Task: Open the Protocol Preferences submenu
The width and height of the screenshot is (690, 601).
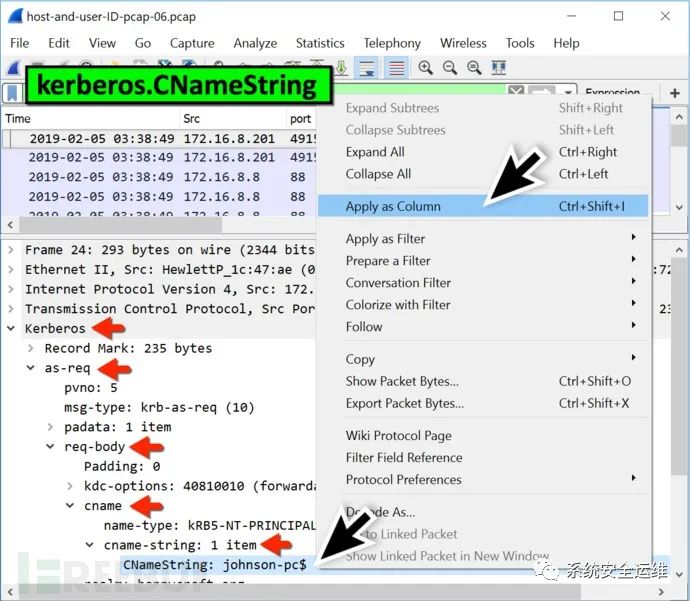Action: tap(483, 480)
